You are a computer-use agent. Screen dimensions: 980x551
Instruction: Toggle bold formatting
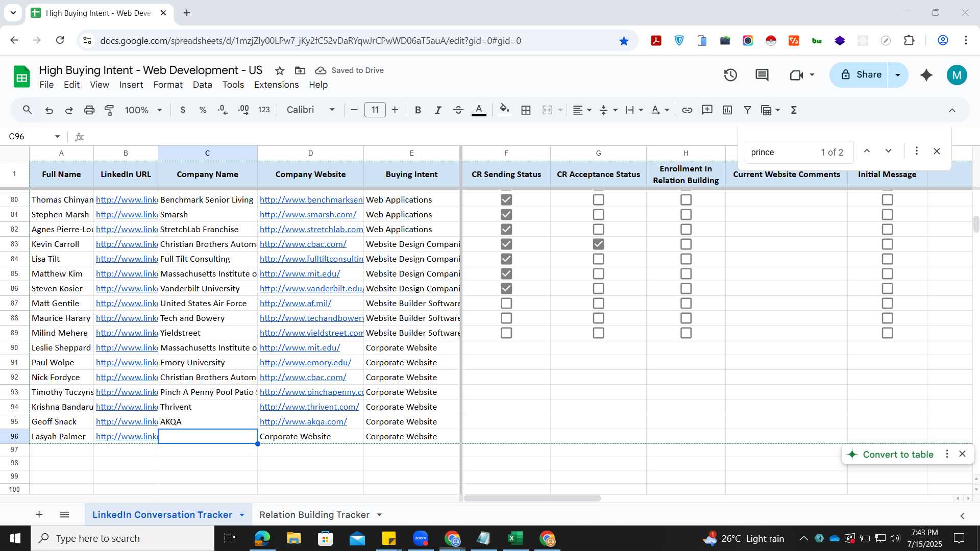coord(418,110)
